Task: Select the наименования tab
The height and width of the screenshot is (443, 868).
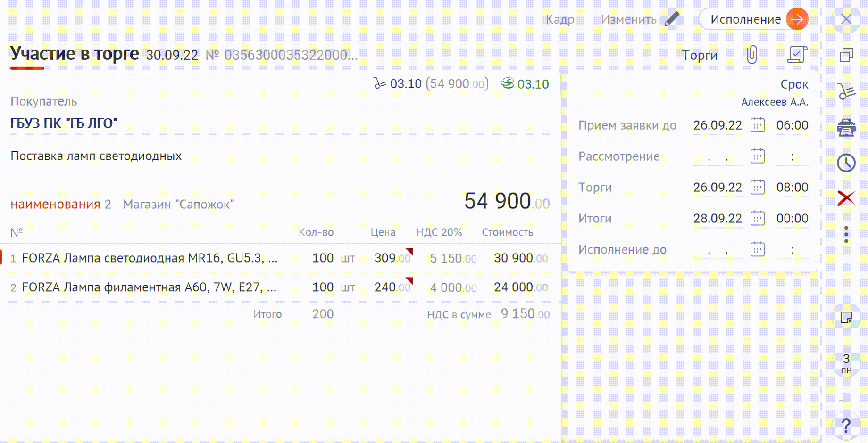Action: point(55,205)
